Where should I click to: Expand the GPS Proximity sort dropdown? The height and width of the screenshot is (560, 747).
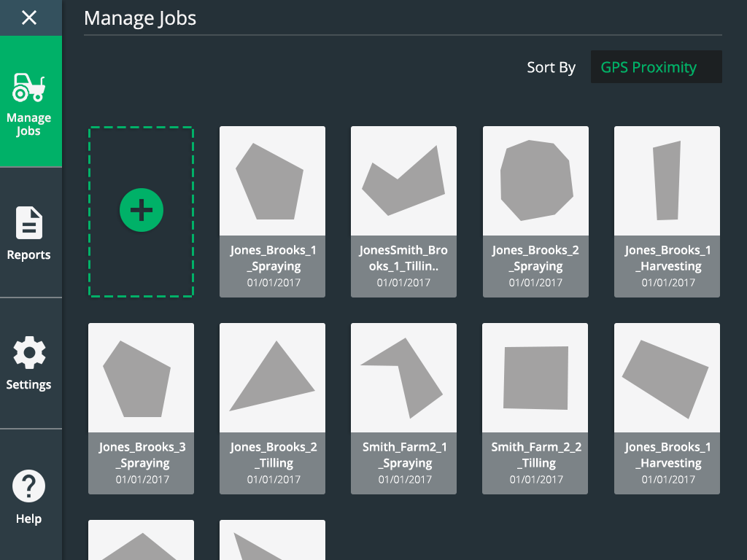click(x=656, y=67)
